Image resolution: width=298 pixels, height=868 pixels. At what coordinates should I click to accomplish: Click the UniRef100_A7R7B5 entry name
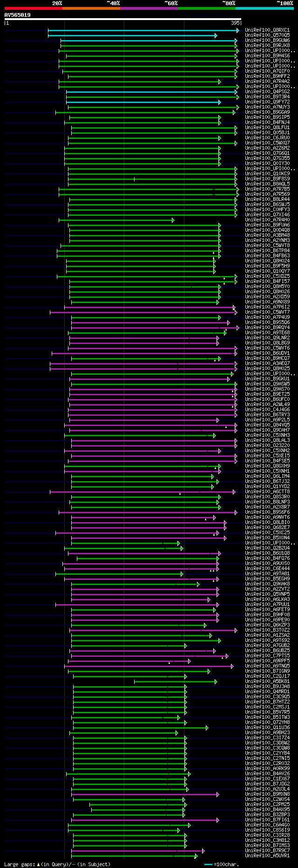[267, 189]
